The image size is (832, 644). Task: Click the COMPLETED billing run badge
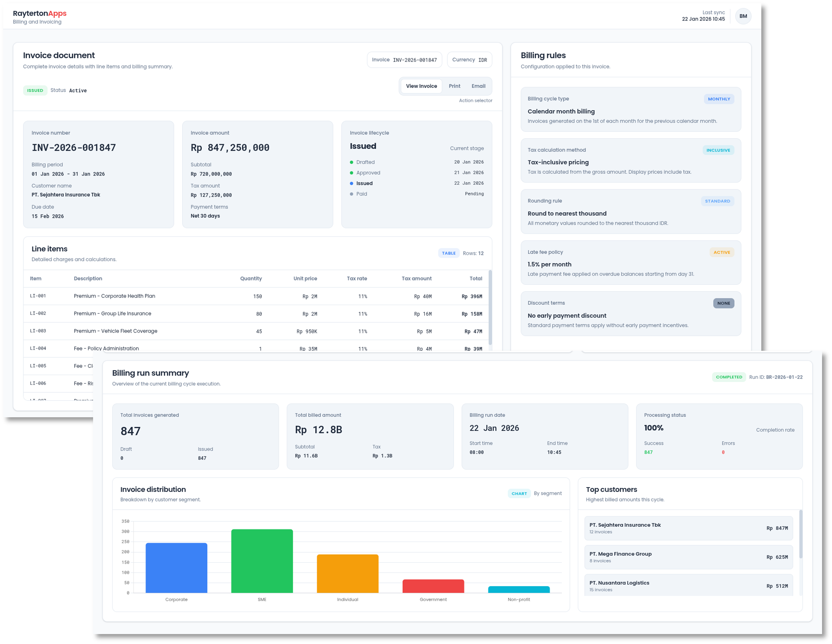(x=729, y=377)
